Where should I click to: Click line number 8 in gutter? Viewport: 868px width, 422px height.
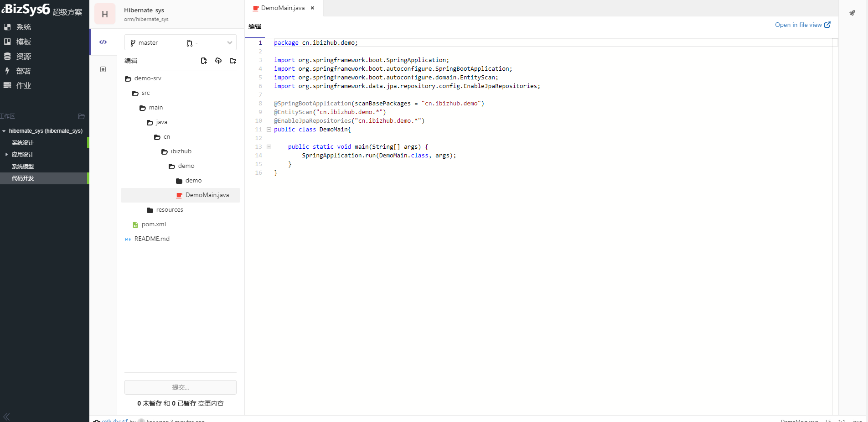click(260, 104)
